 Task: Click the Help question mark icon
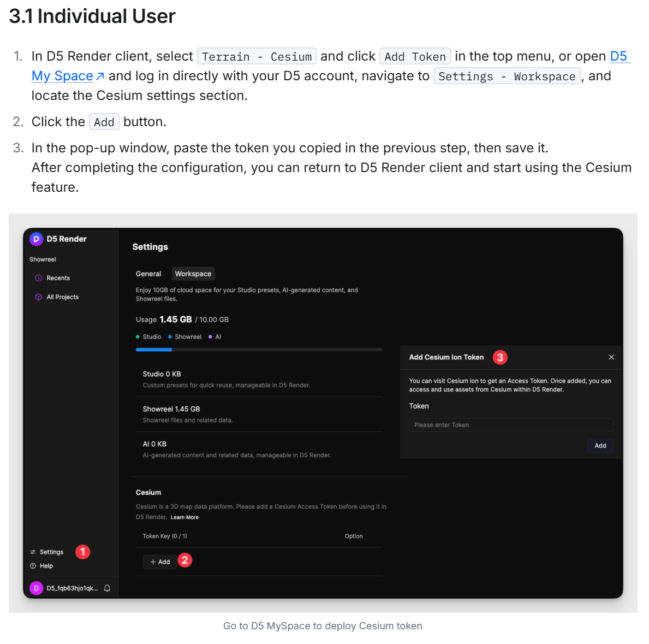(33, 566)
